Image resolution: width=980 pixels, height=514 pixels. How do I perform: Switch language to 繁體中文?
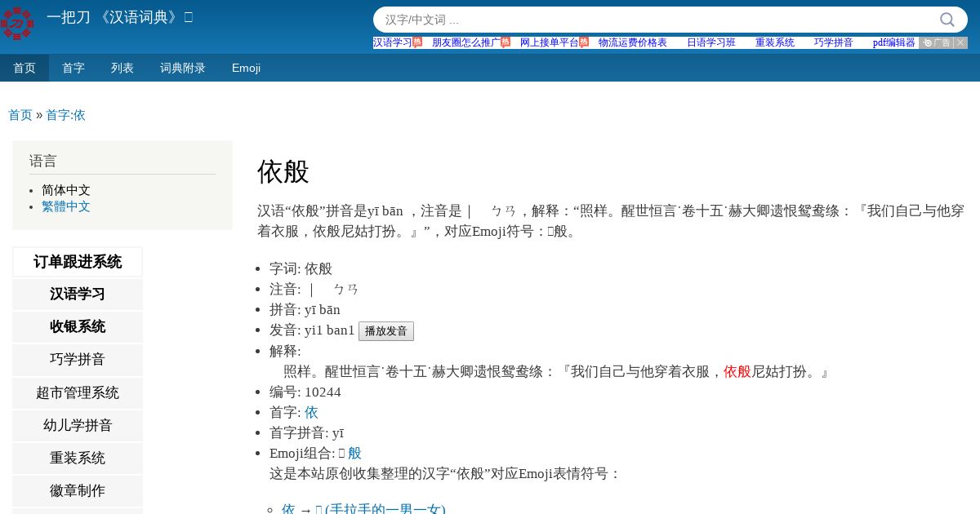click(66, 206)
